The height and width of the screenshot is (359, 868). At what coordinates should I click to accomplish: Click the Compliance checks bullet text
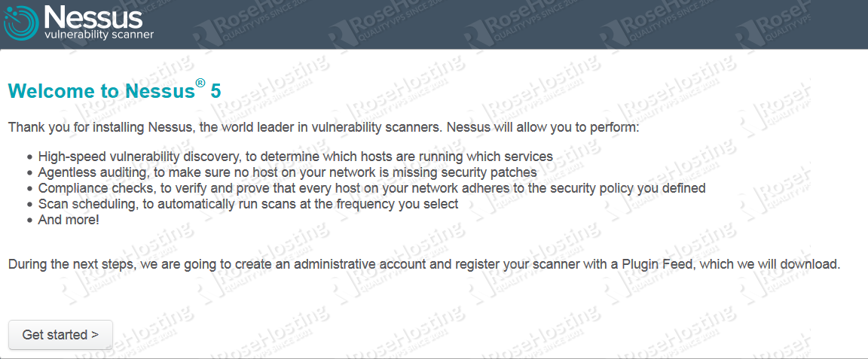click(371, 188)
